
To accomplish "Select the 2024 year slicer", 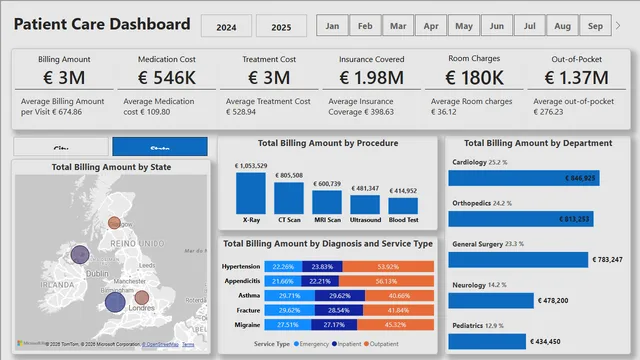I will pos(226,26).
